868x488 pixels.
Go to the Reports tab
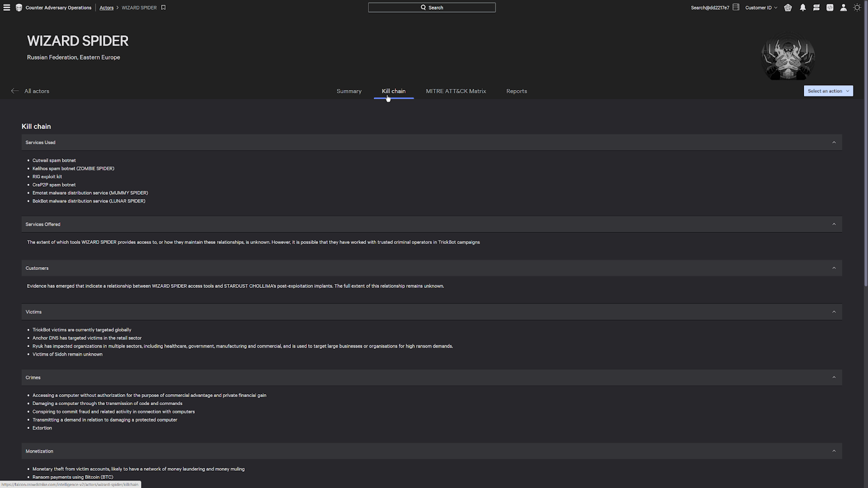pyautogui.click(x=516, y=91)
